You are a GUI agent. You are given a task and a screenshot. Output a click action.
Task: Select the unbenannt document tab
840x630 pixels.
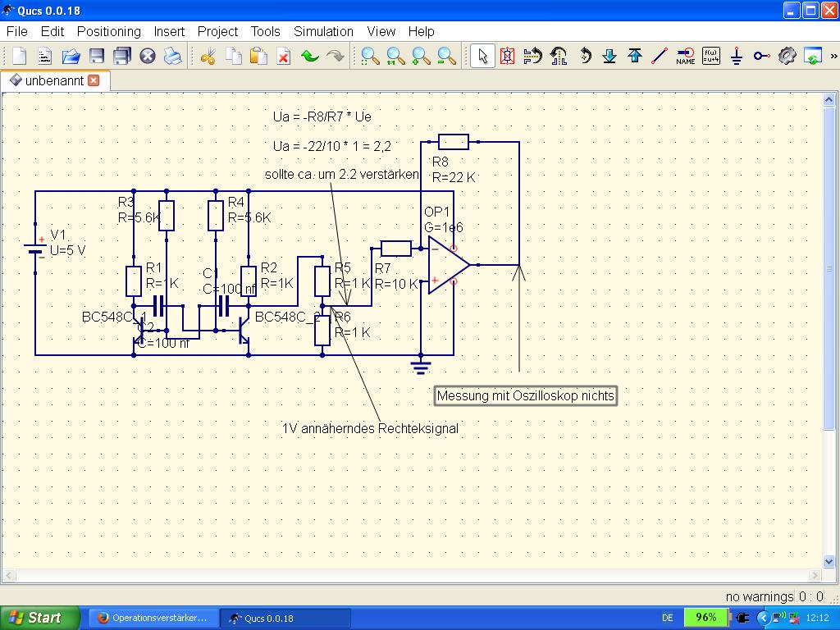[55, 80]
